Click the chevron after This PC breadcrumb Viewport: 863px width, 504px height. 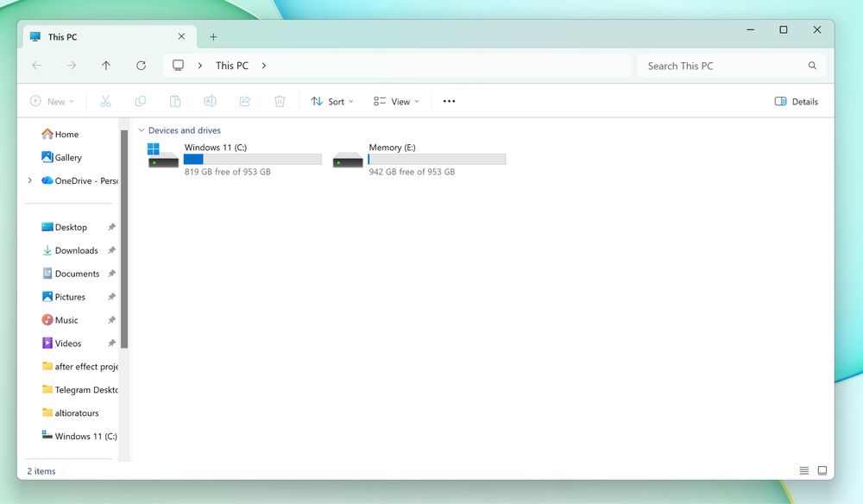[x=264, y=66]
